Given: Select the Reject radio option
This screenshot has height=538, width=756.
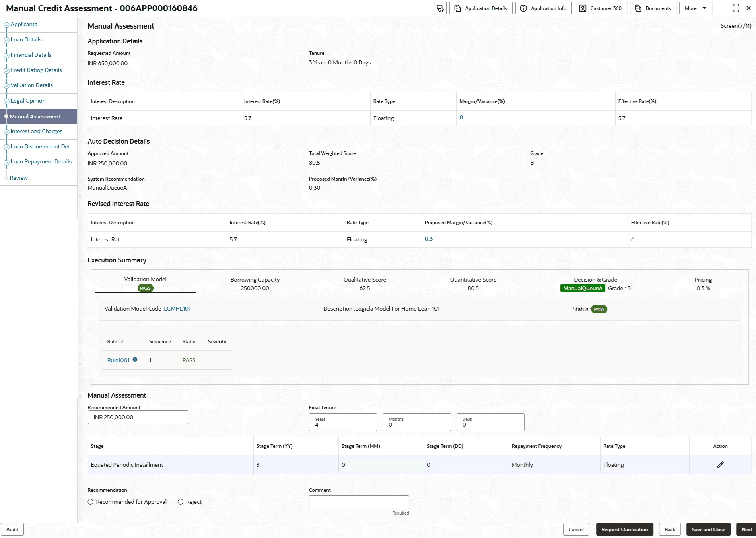Looking at the screenshot, I should click(x=181, y=502).
